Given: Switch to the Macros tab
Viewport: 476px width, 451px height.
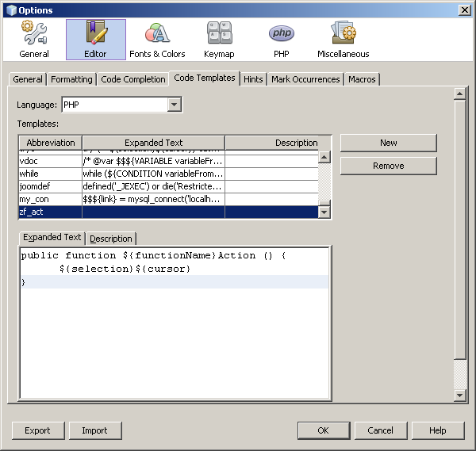Looking at the screenshot, I should (x=363, y=79).
